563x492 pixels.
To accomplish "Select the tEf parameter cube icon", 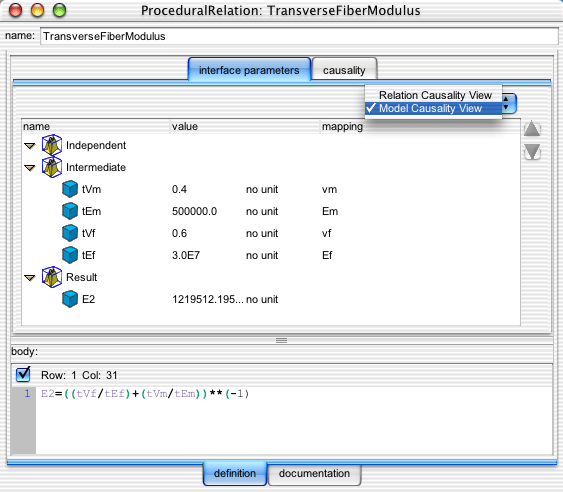I will (x=70, y=255).
